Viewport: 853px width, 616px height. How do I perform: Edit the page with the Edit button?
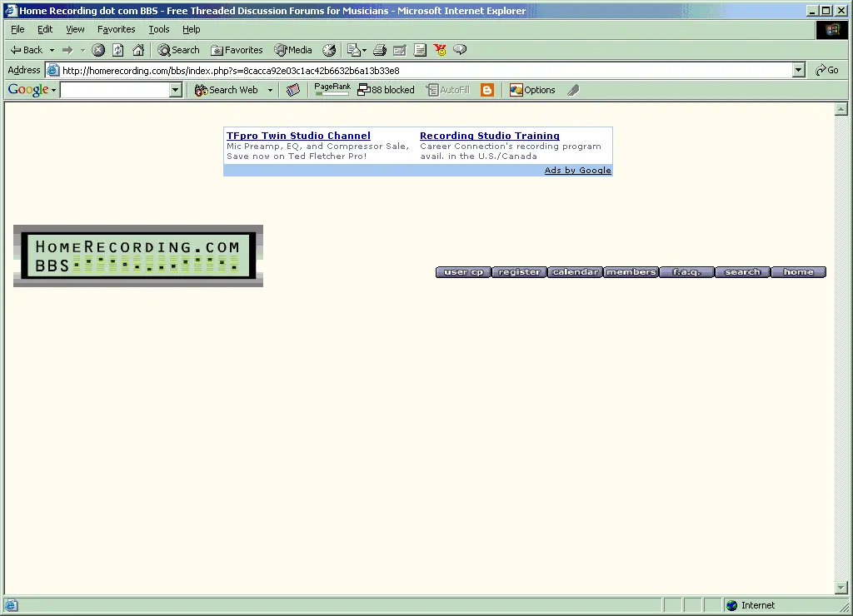click(x=400, y=50)
